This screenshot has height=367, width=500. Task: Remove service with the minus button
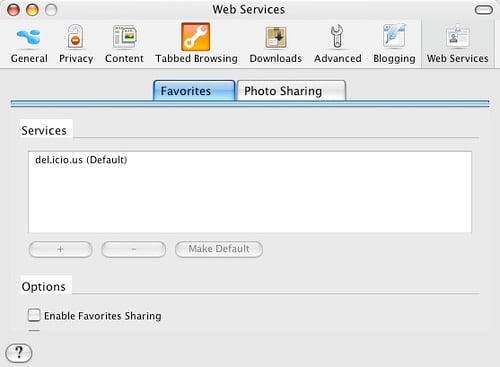(133, 249)
